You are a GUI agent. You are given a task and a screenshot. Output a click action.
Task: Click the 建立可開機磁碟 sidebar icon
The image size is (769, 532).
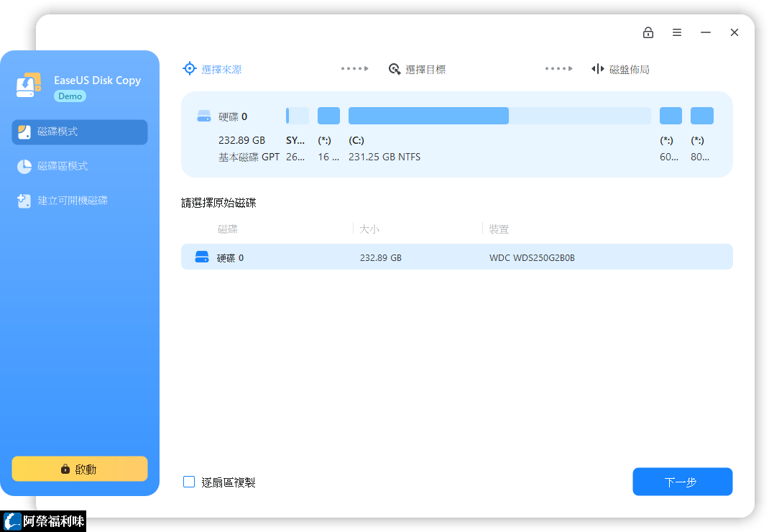pyautogui.click(x=24, y=201)
